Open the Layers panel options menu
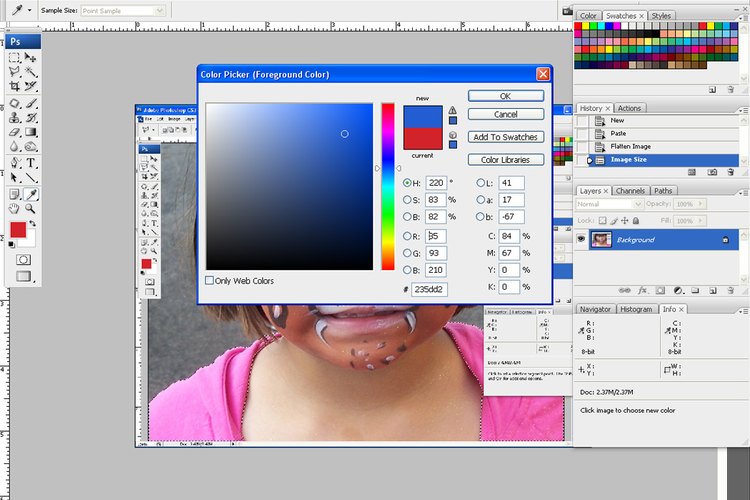The width and height of the screenshot is (750, 500). coord(742,193)
